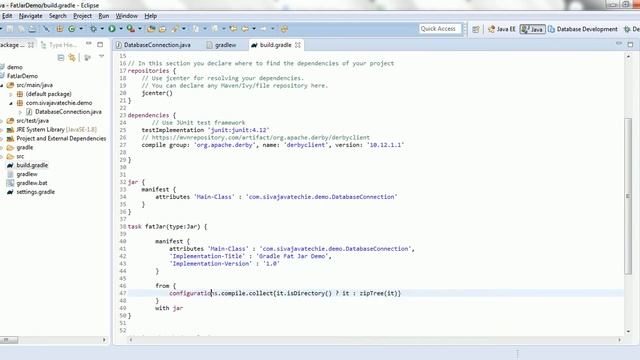Collapse the com.sivajavatechie.demo package node
This screenshot has height=360, width=640.
click(11, 103)
